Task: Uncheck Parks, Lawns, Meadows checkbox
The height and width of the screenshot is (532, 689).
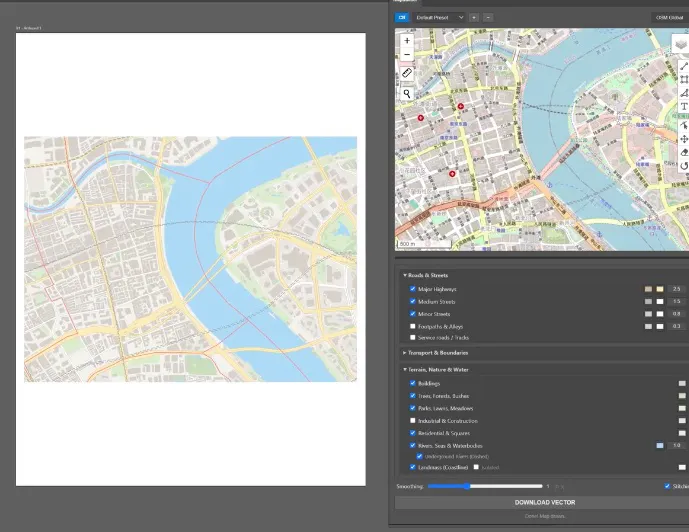Action: click(413, 408)
